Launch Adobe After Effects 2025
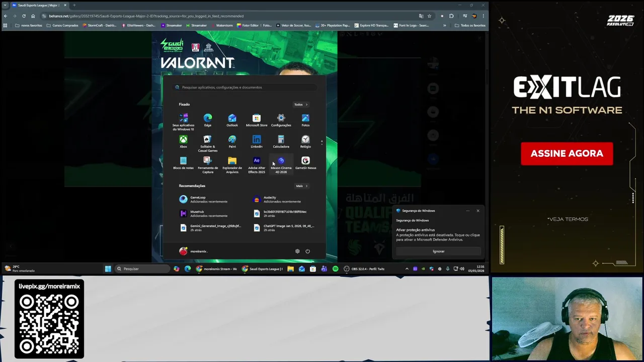644x362 pixels. [257, 165]
